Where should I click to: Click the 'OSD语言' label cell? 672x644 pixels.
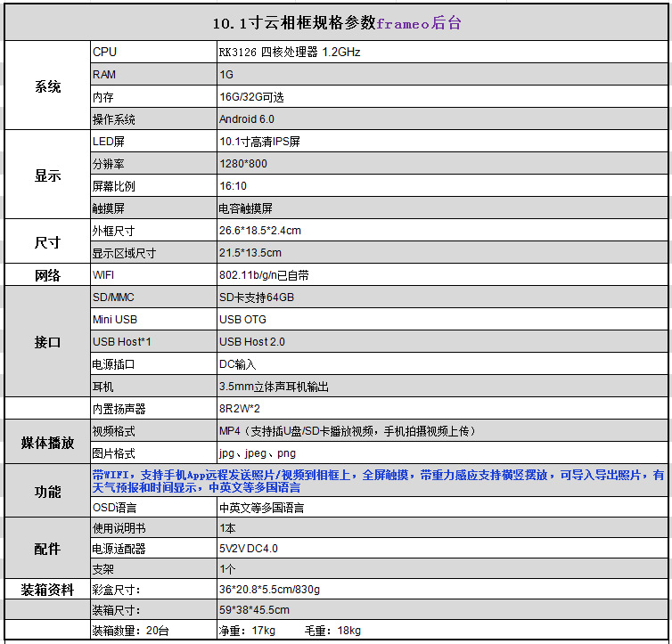click(153, 507)
